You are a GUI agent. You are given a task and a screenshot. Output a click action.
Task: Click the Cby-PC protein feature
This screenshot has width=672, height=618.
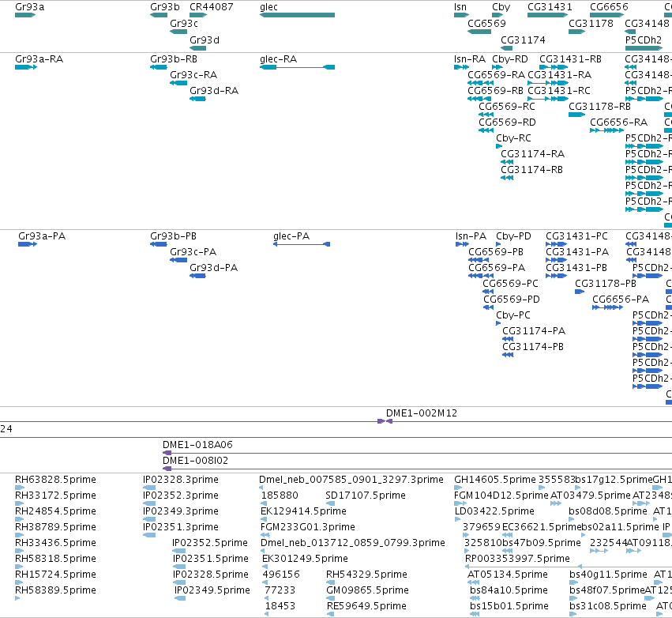498,323
